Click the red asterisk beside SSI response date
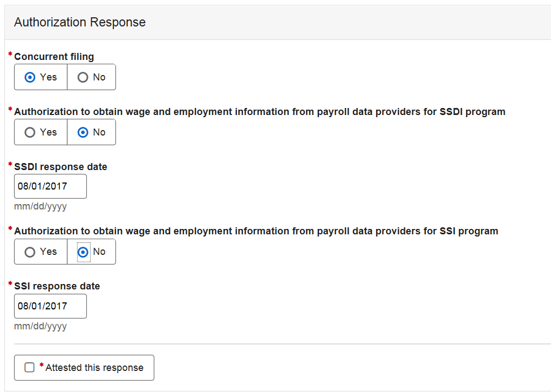551x392 pixels. pyautogui.click(x=10, y=285)
